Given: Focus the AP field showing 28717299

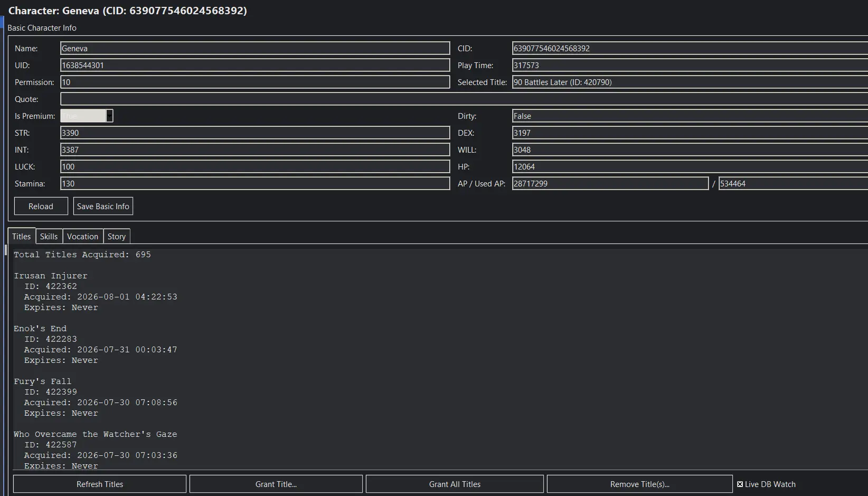Looking at the screenshot, I should click(x=610, y=183).
